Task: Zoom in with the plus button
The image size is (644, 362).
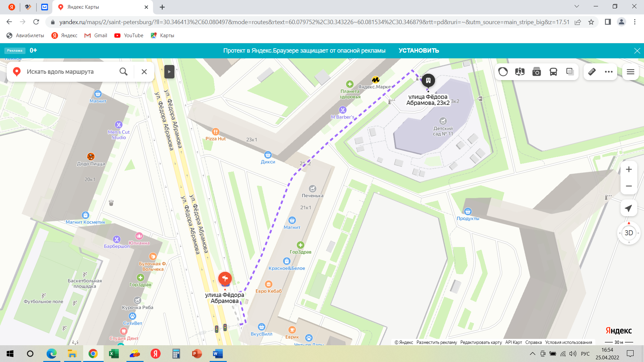Action: click(x=629, y=169)
